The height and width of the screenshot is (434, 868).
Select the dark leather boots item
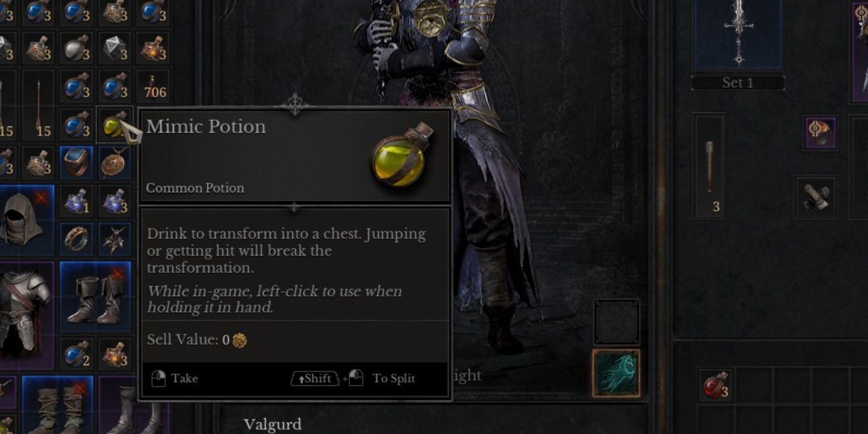(95, 298)
